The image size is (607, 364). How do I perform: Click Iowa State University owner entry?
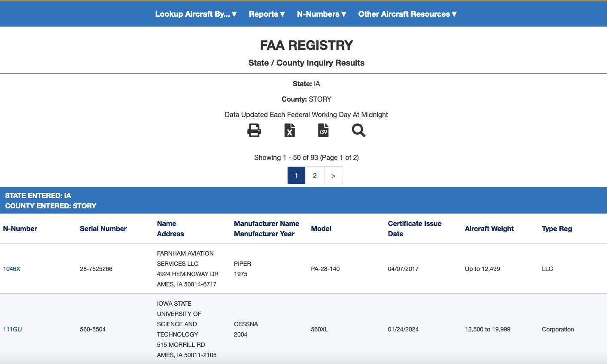pos(187,329)
